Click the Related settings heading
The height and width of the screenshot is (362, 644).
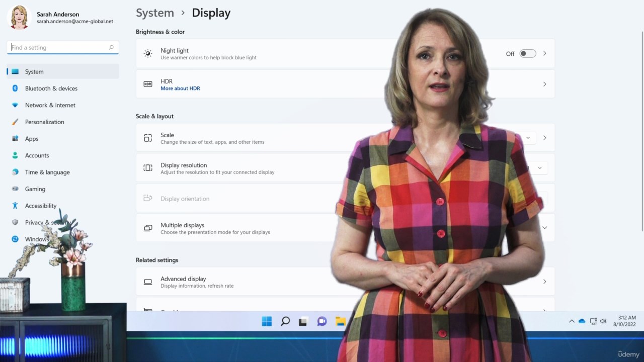click(x=157, y=260)
